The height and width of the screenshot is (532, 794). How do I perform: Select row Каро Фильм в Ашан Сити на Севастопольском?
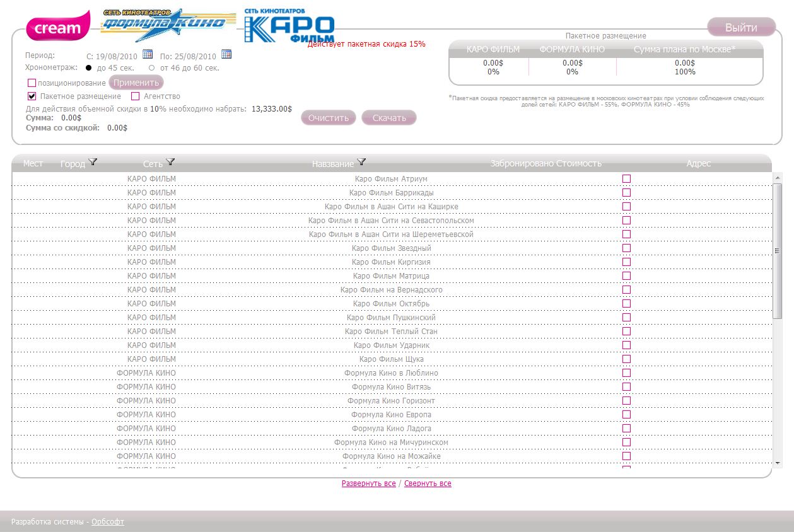click(392, 221)
